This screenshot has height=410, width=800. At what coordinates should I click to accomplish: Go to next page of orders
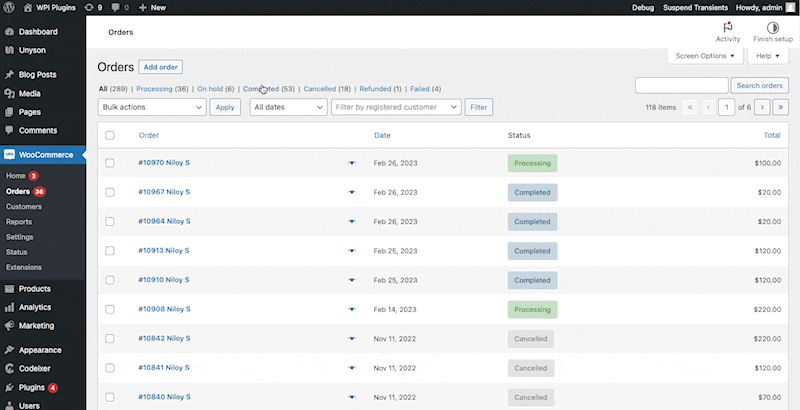click(762, 107)
